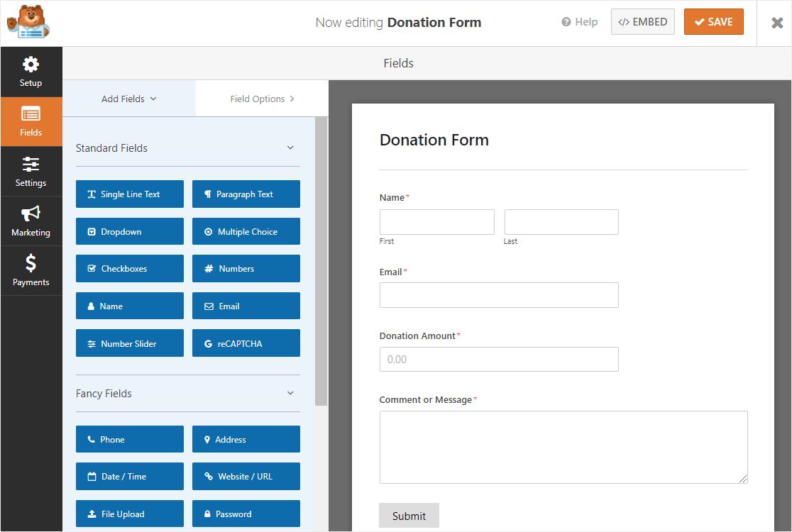Collapse the Standard Fields section chevron
Screen dimensions: 792x532
point(290,148)
